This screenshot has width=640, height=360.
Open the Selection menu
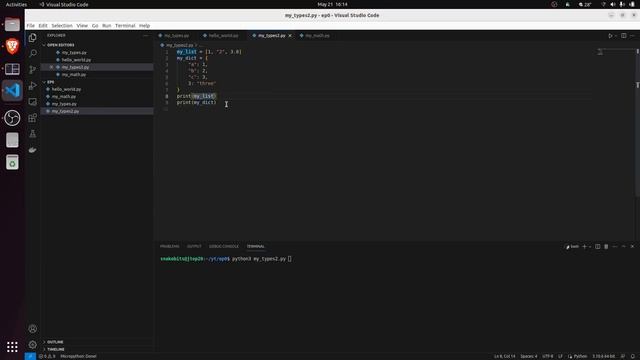(x=62, y=26)
